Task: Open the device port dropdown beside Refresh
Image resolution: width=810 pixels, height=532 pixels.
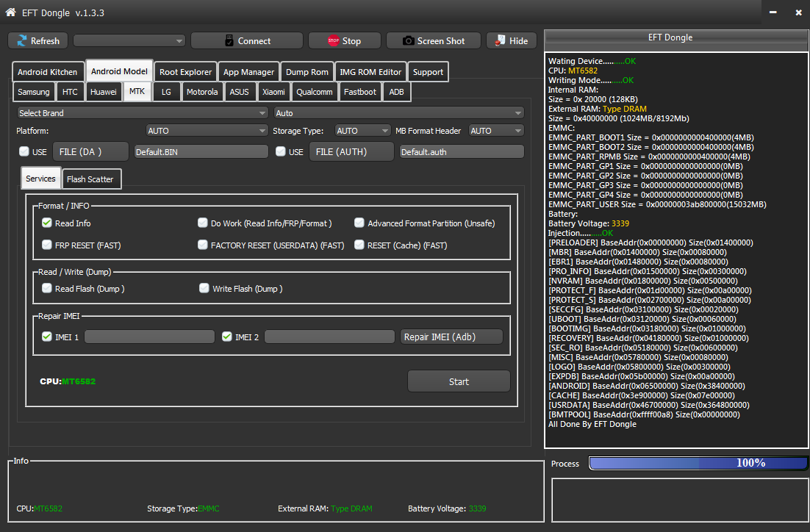Action: pos(129,41)
